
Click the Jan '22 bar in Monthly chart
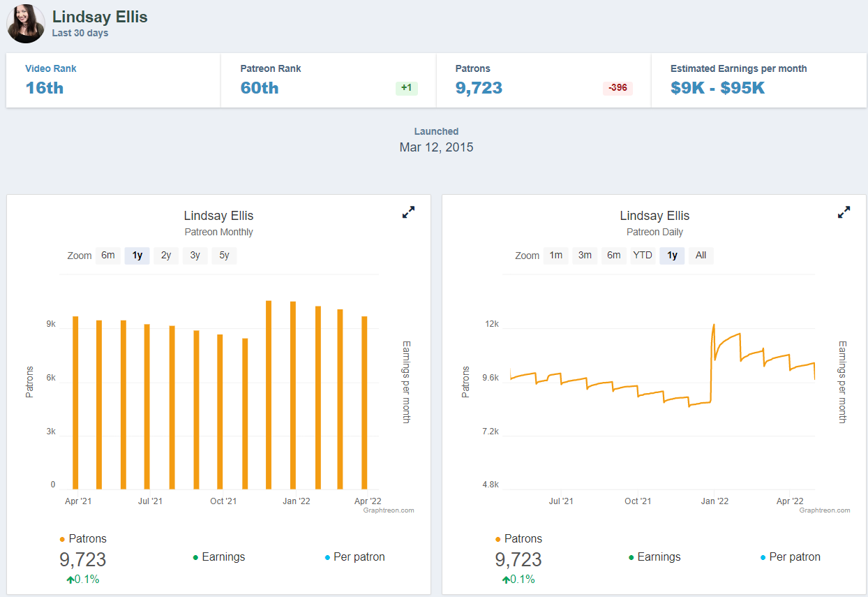(x=293, y=395)
